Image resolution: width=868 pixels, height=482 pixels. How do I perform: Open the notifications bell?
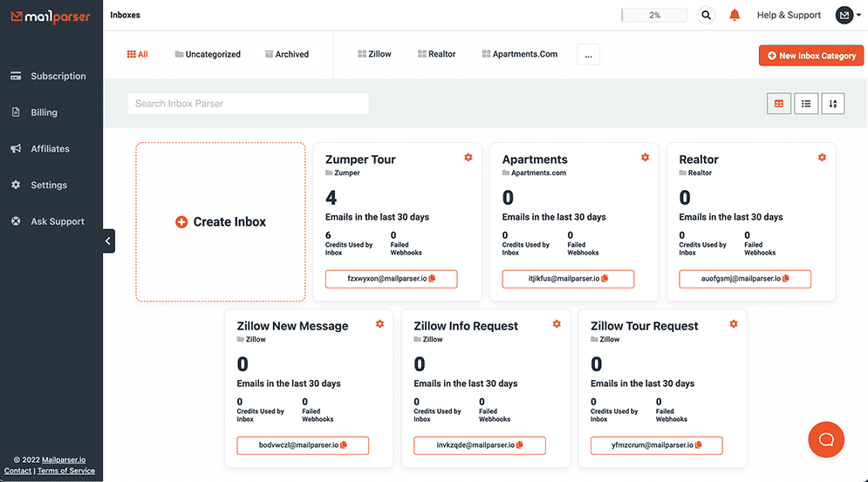[x=735, y=15]
